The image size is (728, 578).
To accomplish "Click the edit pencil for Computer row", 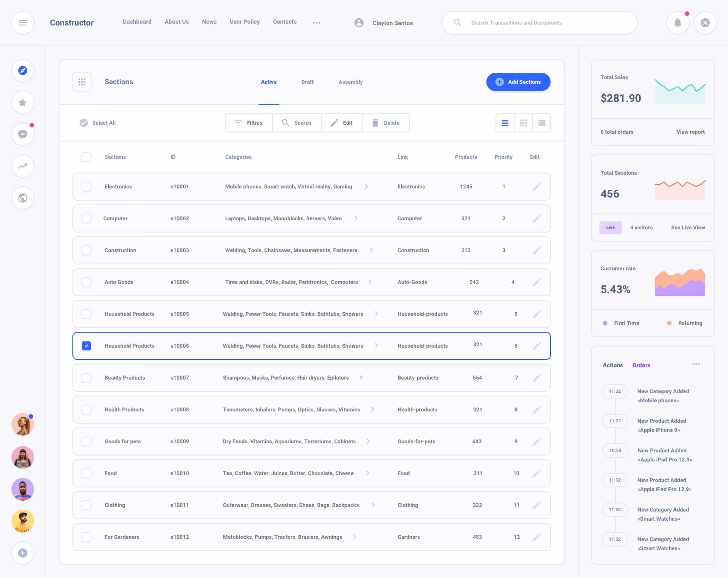I will (537, 218).
